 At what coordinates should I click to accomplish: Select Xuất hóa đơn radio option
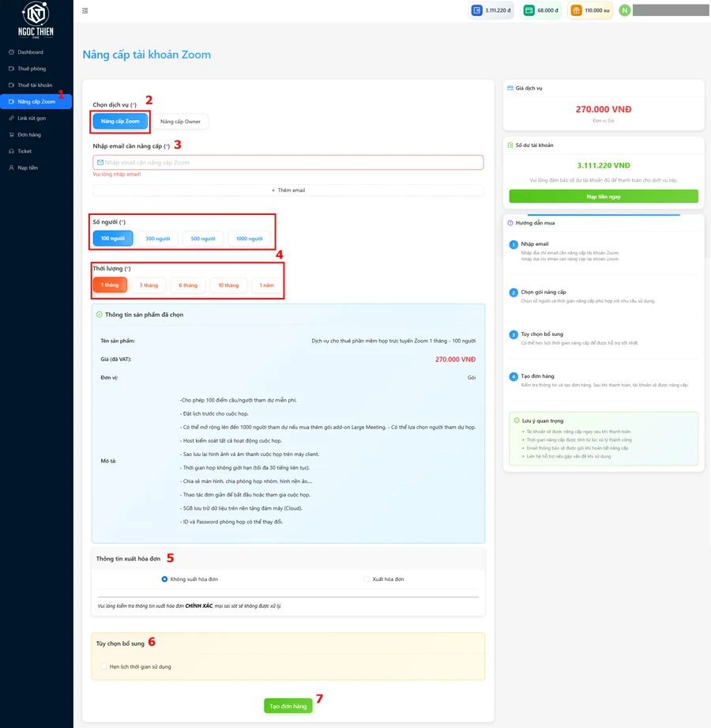click(x=367, y=579)
